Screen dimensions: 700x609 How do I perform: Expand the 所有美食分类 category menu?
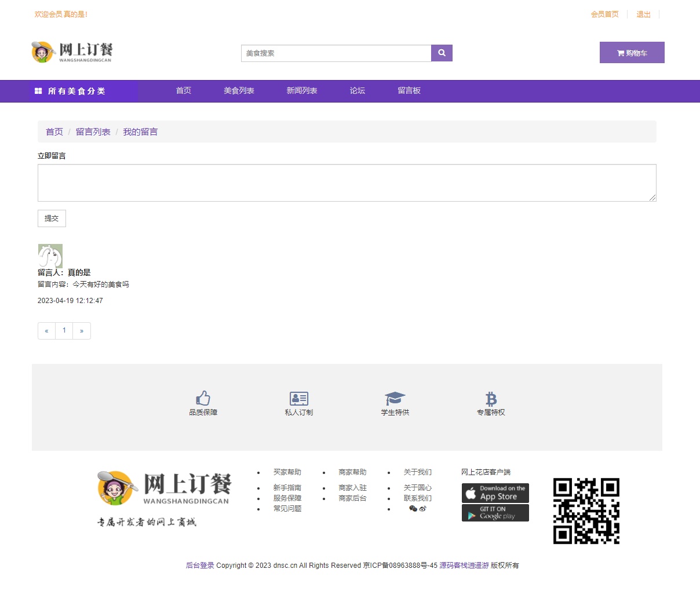76,91
